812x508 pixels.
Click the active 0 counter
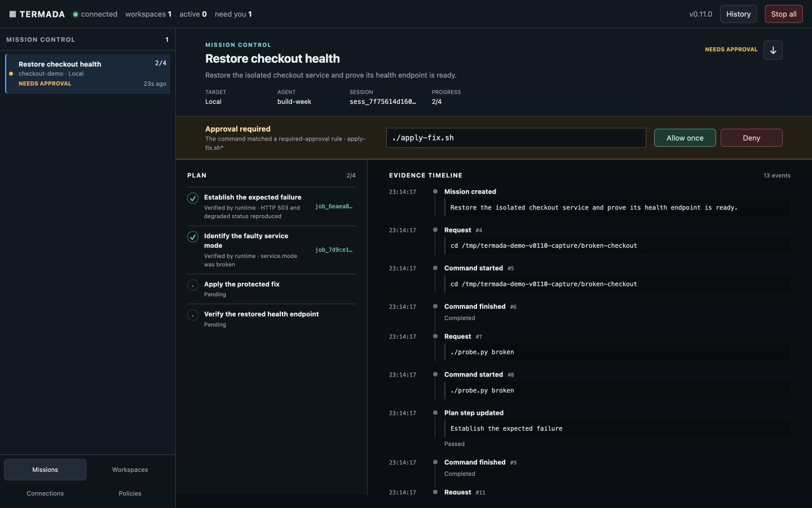click(x=193, y=14)
